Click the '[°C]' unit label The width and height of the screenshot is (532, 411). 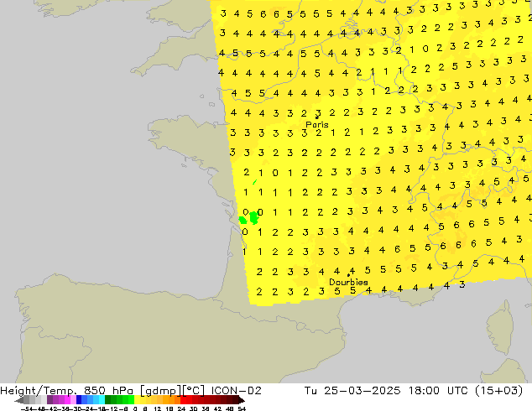click(193, 391)
